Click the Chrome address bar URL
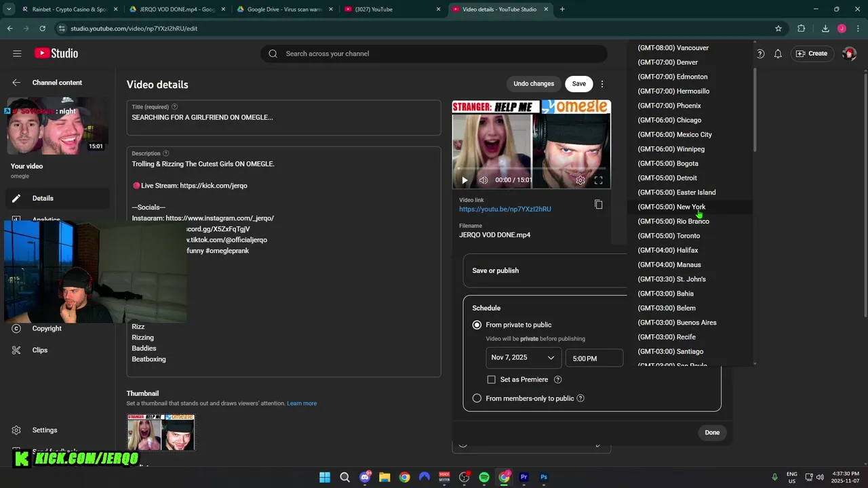The width and height of the screenshot is (868, 488). tap(134, 28)
